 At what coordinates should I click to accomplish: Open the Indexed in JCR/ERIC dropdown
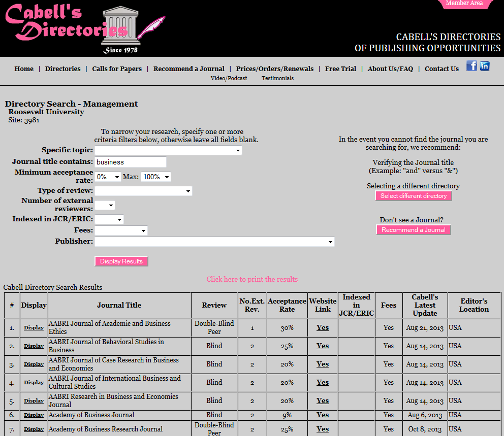(109, 219)
